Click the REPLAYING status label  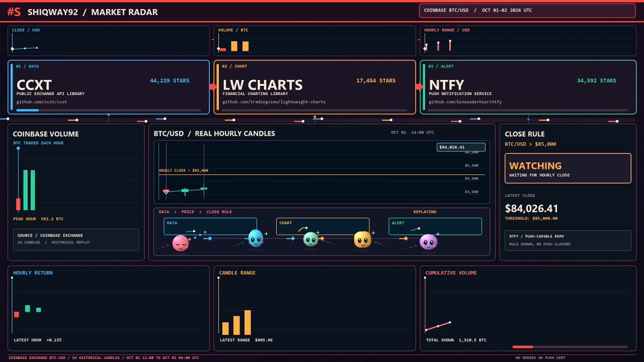(425, 212)
